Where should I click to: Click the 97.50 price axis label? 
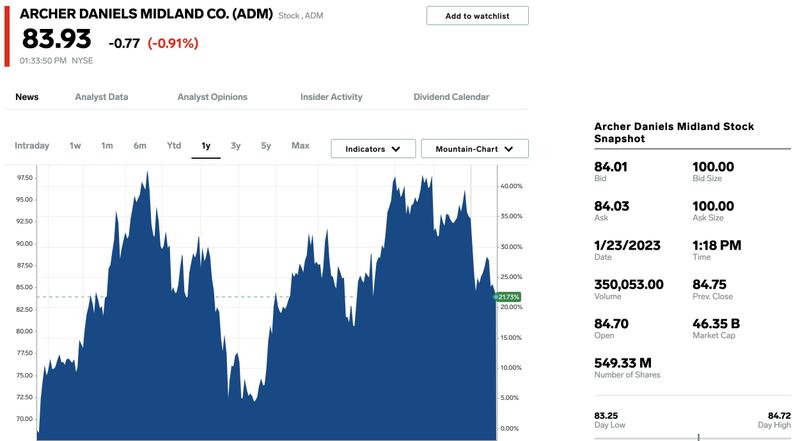[24, 178]
